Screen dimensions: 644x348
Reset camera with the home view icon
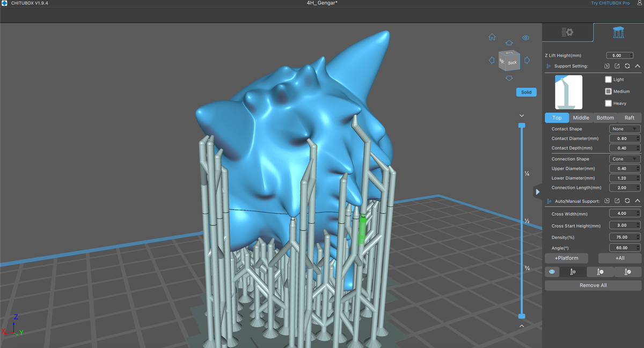(x=492, y=38)
